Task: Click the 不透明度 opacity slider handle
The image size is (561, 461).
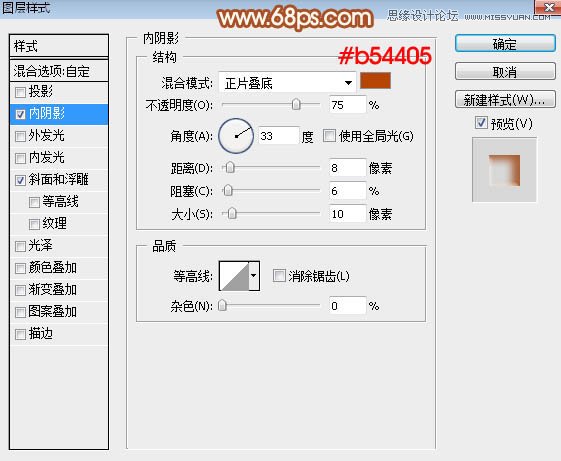Action: (x=296, y=105)
